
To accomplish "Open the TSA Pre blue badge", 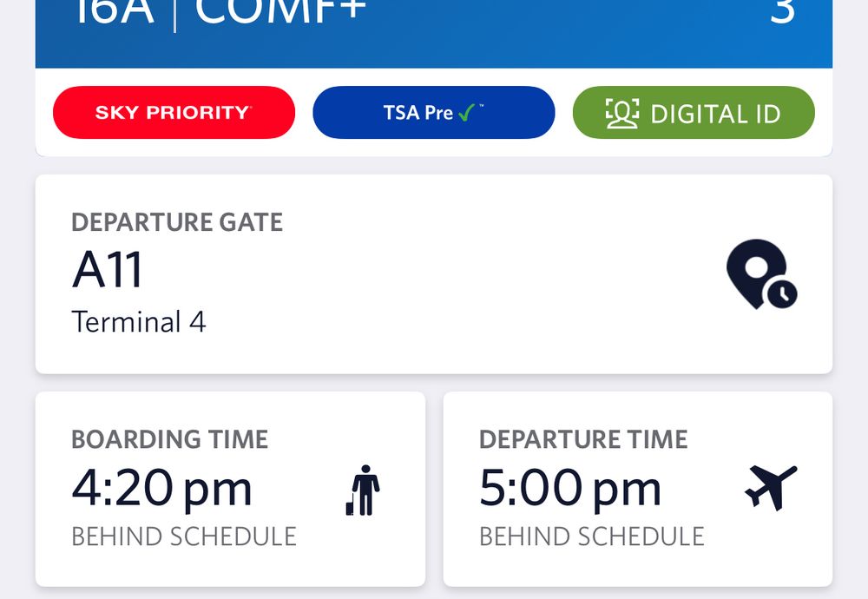I will [x=433, y=112].
